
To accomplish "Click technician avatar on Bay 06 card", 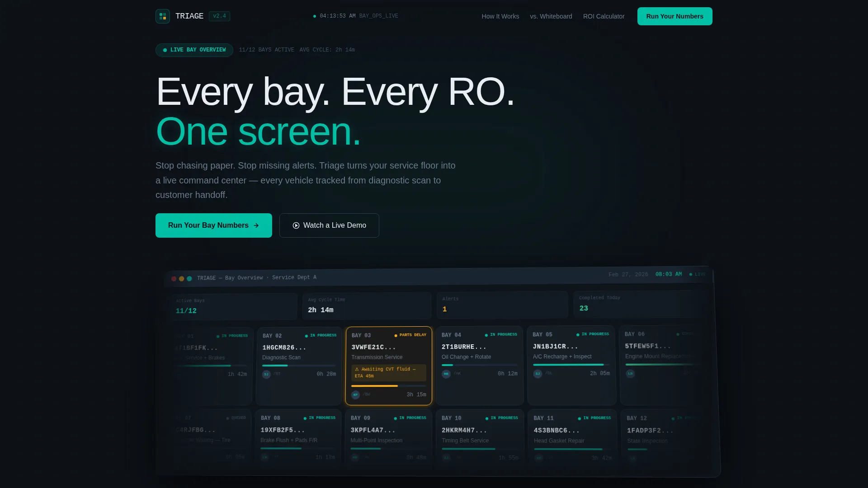I will 630,374.
